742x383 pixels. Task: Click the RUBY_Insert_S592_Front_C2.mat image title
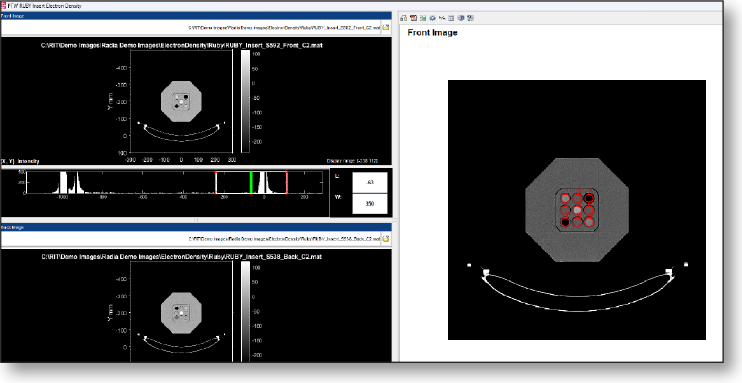[x=182, y=45]
